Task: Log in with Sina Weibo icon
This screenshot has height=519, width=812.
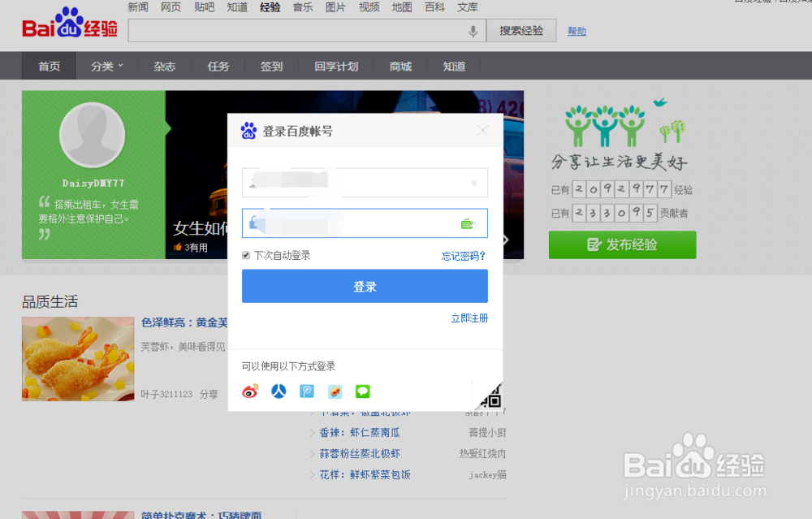Action: coord(250,391)
